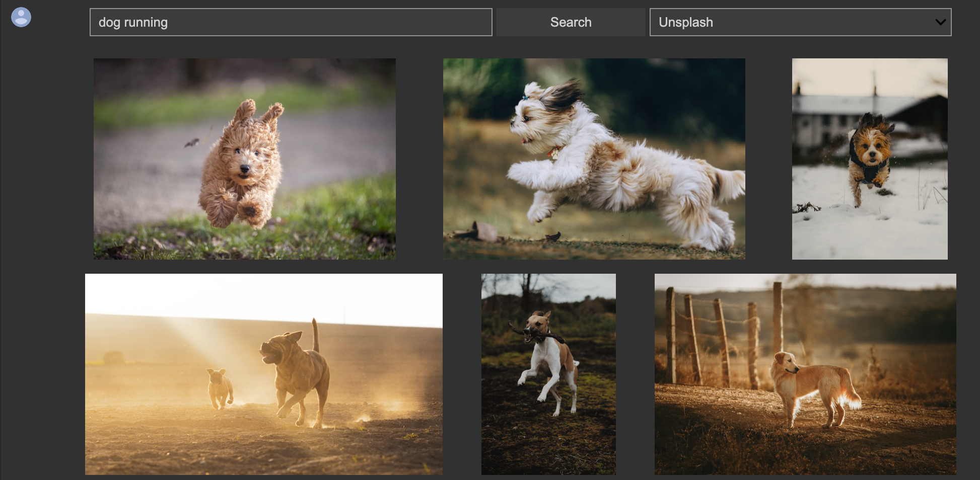
Task: View the jumping Shih Tzu photo
Action: coord(593,158)
